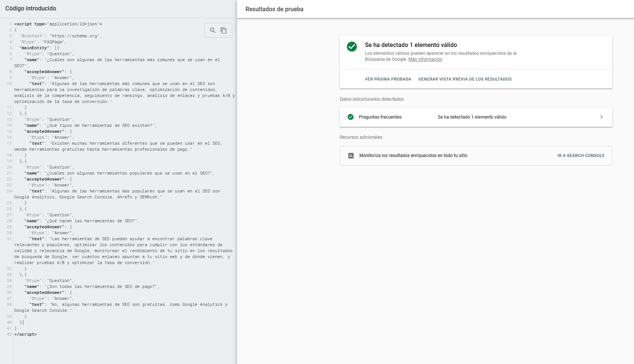This screenshot has height=364, width=634.
Task: Open the Más información link
Action: (x=425, y=59)
